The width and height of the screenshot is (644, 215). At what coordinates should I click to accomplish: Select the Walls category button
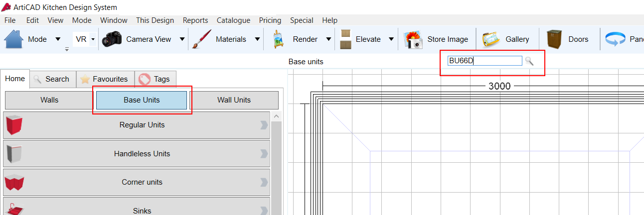coord(49,100)
